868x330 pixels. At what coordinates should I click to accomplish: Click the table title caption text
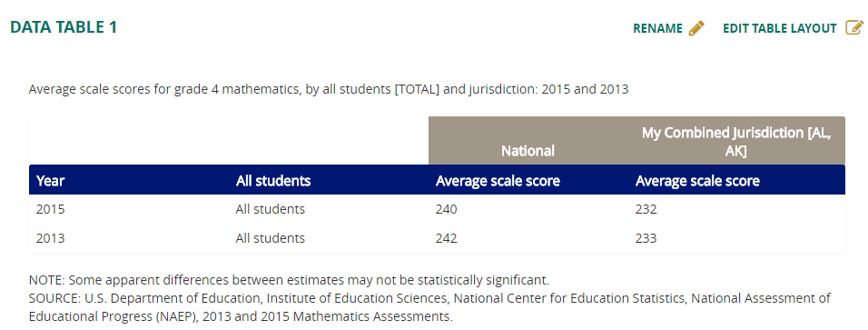[329, 89]
